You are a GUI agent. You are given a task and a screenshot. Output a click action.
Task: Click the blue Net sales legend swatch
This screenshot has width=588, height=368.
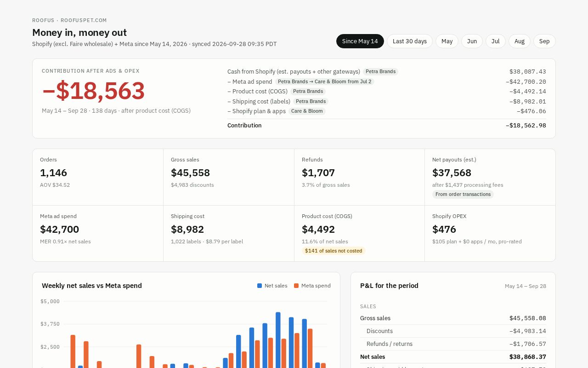click(x=260, y=286)
